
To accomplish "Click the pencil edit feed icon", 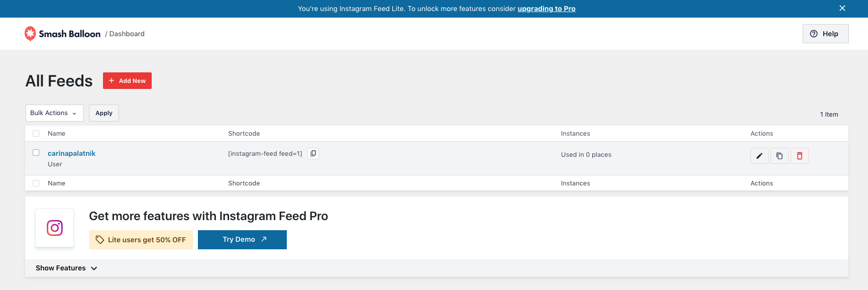I will tap(759, 156).
